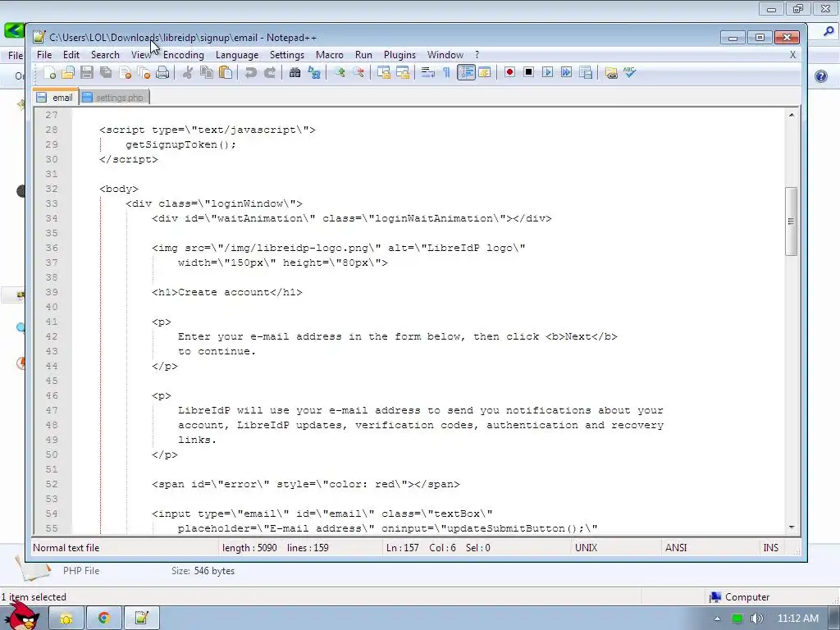840x630 pixels.
Task: Open file explorer folder taskbar icon
Action: pos(66,619)
